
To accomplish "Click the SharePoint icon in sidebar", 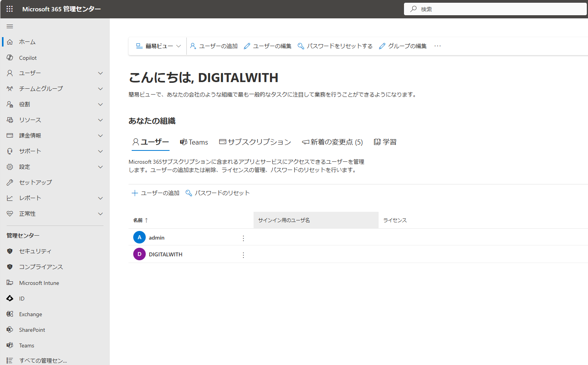I will click(x=10, y=329).
